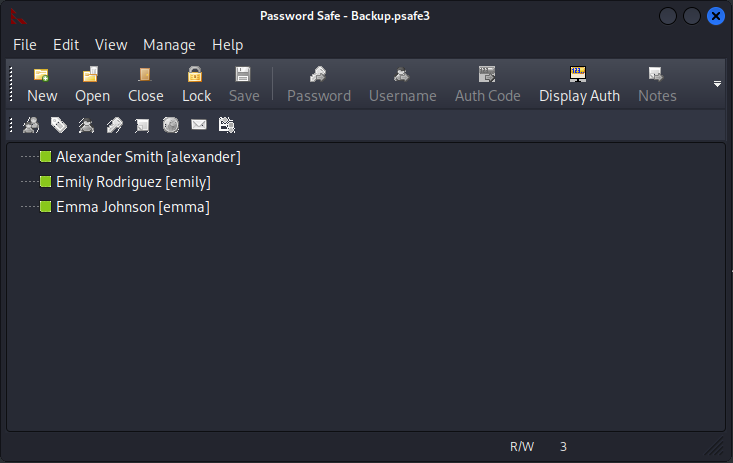Open the Manage menu
Viewport: 733px width, 463px height.
point(169,45)
